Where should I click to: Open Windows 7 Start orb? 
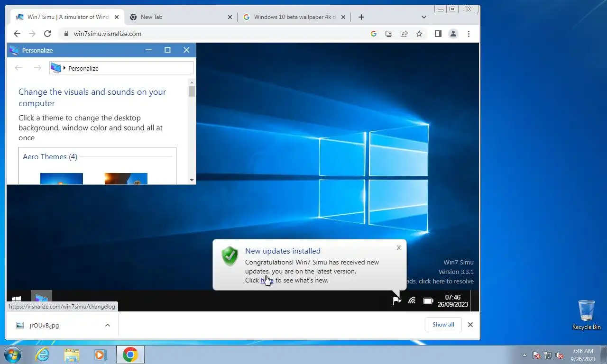(12, 355)
